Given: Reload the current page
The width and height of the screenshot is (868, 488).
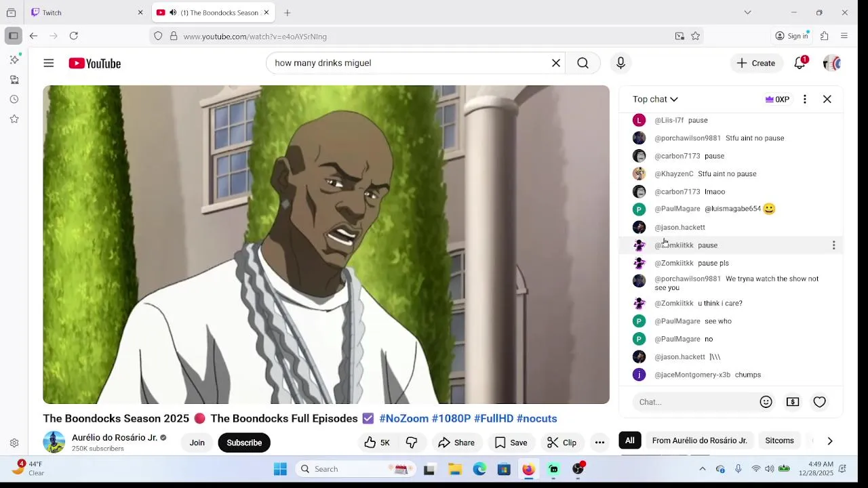Looking at the screenshot, I should pyautogui.click(x=74, y=36).
